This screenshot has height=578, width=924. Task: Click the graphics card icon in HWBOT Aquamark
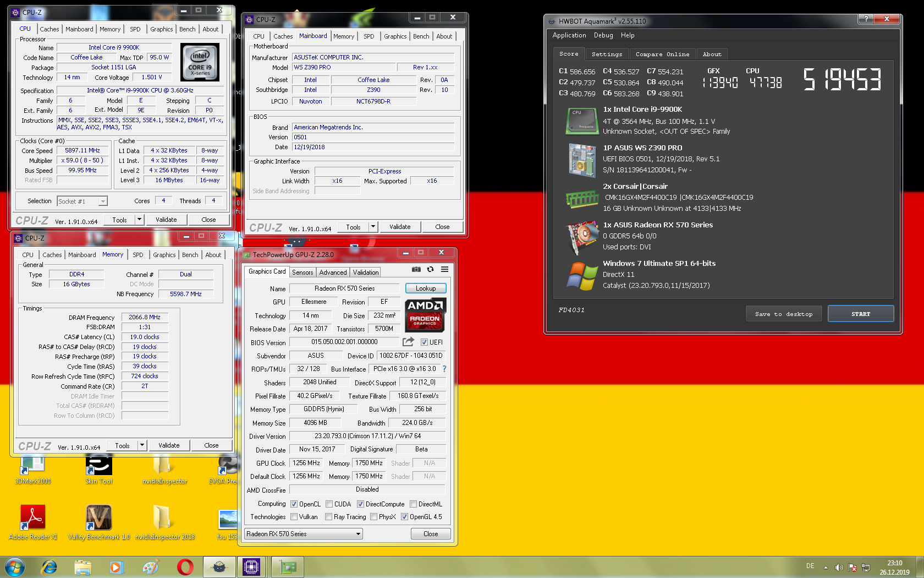tap(582, 237)
